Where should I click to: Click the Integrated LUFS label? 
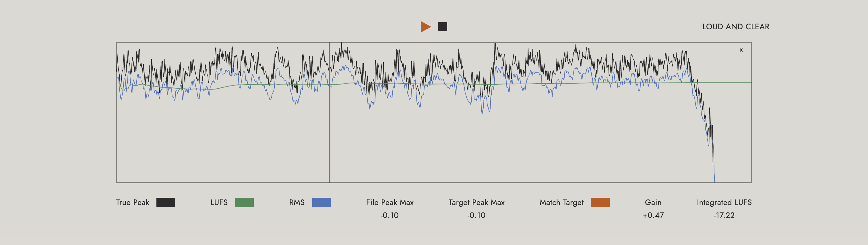coord(724,202)
